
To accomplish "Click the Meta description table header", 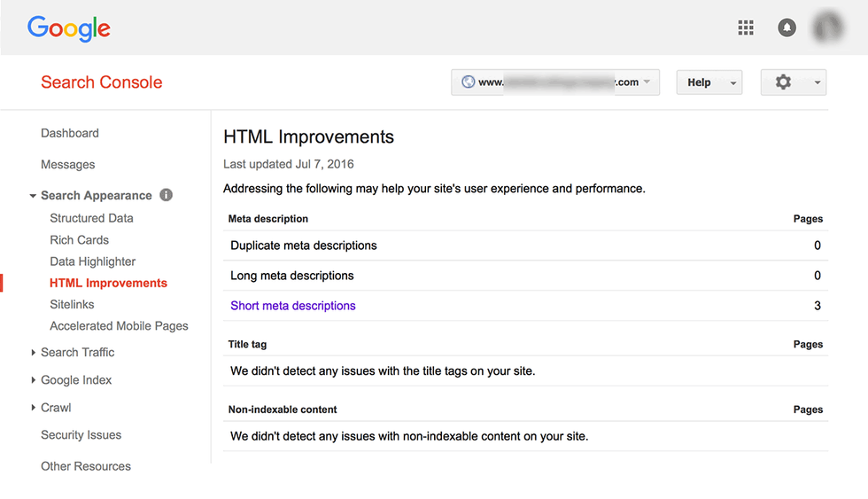I will (267, 219).
